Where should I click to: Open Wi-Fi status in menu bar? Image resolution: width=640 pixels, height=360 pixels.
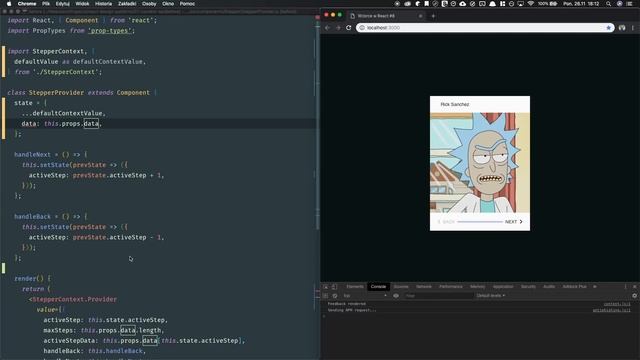tap(530, 4)
